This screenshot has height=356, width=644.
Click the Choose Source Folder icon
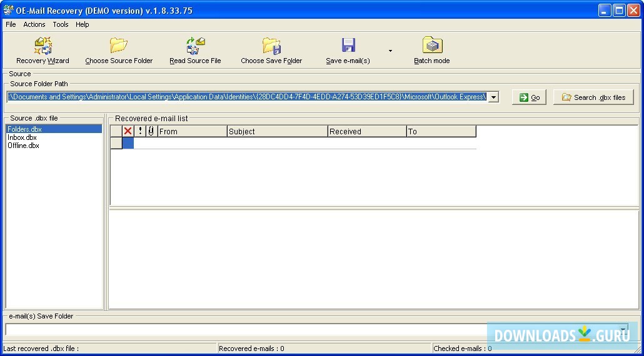[x=119, y=46]
